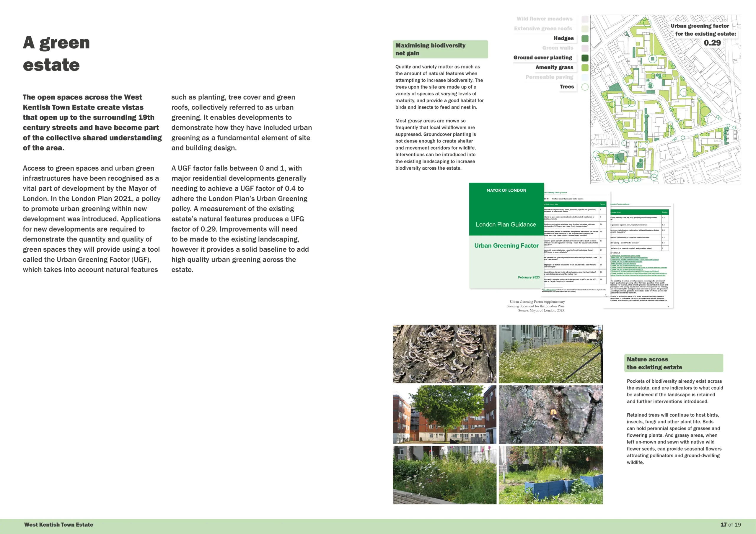The width and height of the screenshot is (756, 534).
Task: Click the Hedges legend color swatch
Action: pos(585,38)
